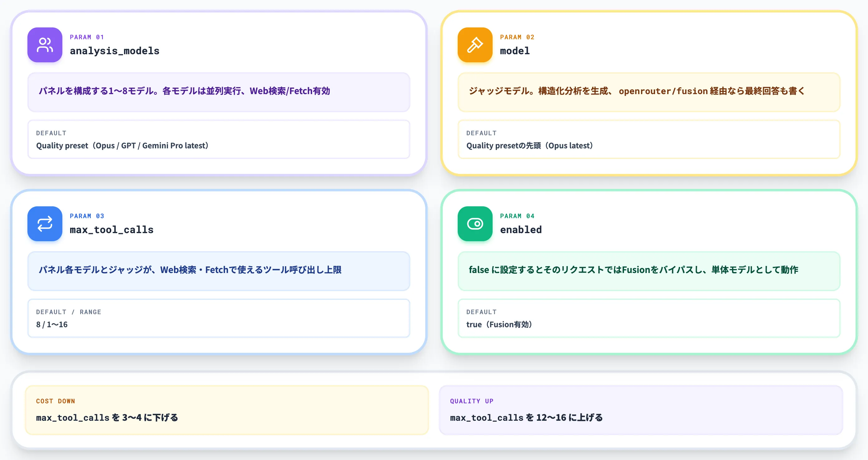The height and width of the screenshot is (460, 868).
Task: Click the 8 / 1〜16 default range value
Action: tap(52, 324)
